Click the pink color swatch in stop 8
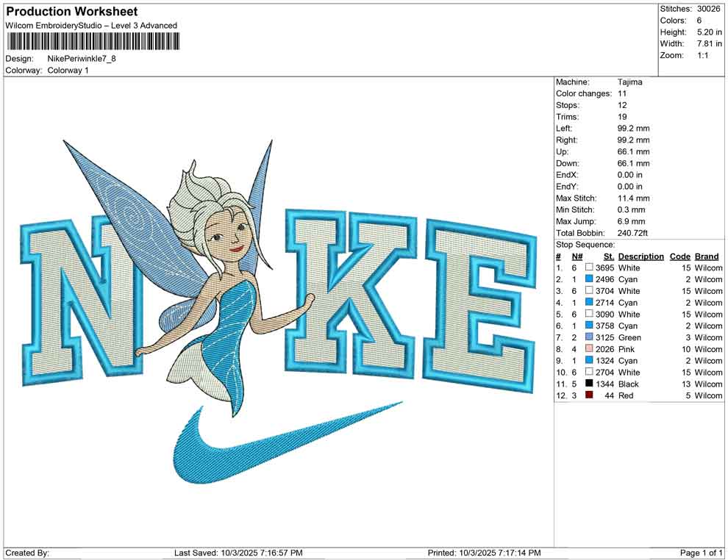728x560 pixels. coord(589,349)
